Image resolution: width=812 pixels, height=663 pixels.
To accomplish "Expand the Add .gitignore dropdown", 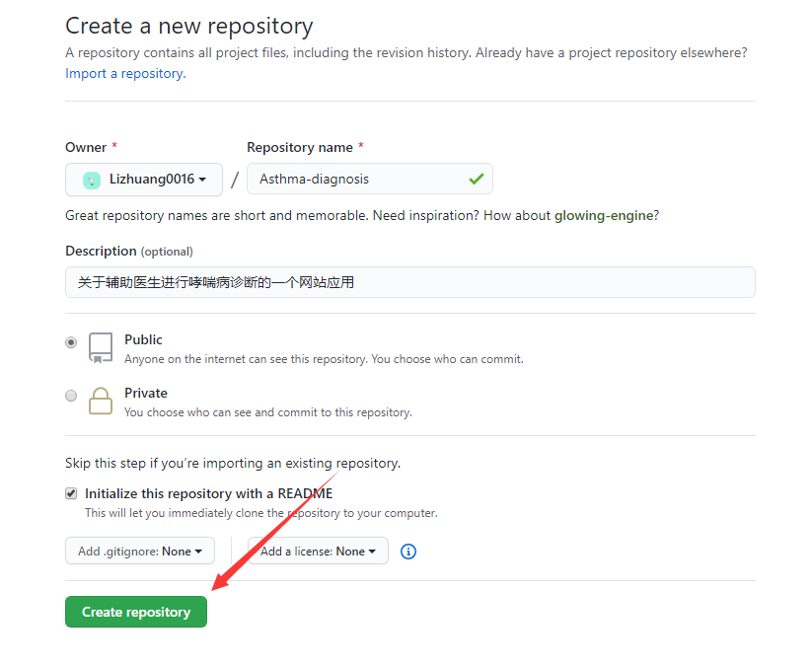I will (139, 552).
